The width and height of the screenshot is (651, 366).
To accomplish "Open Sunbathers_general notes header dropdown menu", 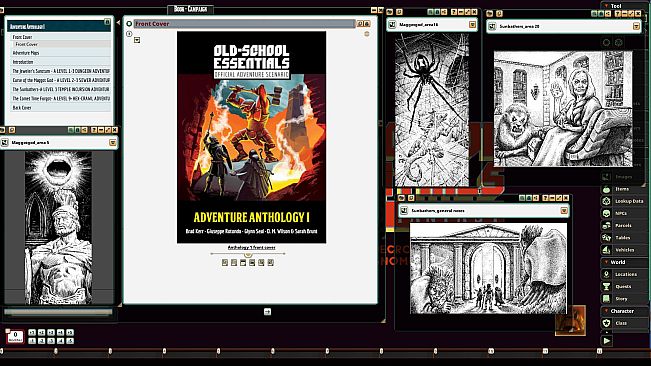I will click(564, 211).
